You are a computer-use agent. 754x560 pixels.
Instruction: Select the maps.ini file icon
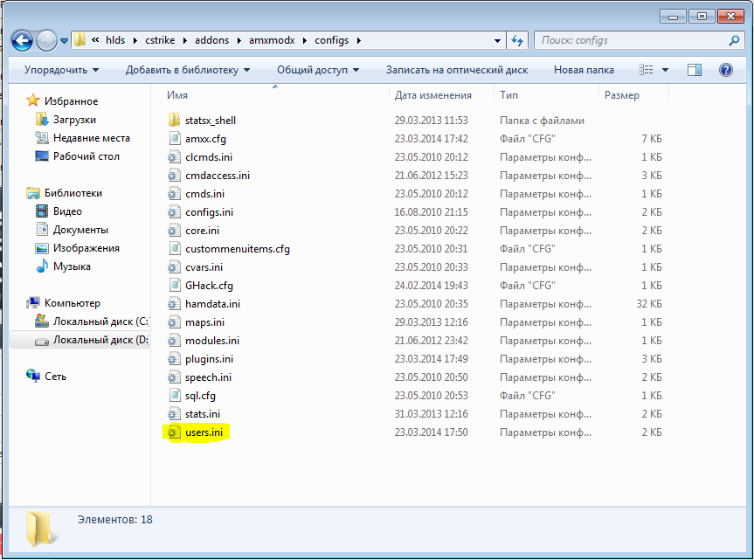point(174,322)
